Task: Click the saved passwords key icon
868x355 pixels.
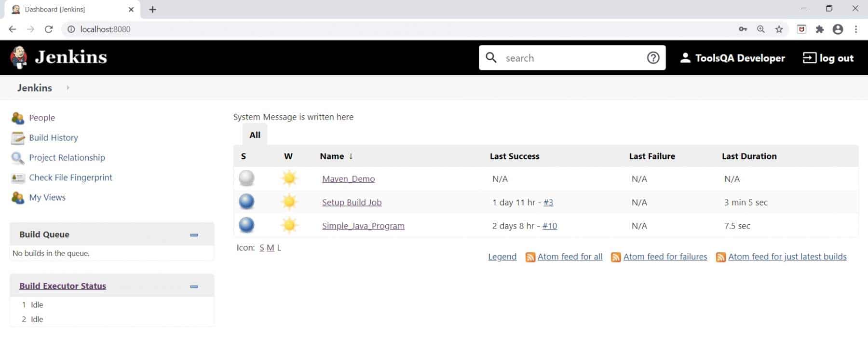Action: coord(743,29)
